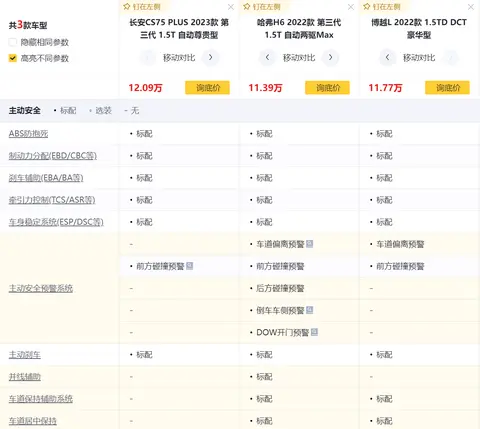Open info icon beside DOW开门预警
The height and width of the screenshot is (429, 480).
314,332
